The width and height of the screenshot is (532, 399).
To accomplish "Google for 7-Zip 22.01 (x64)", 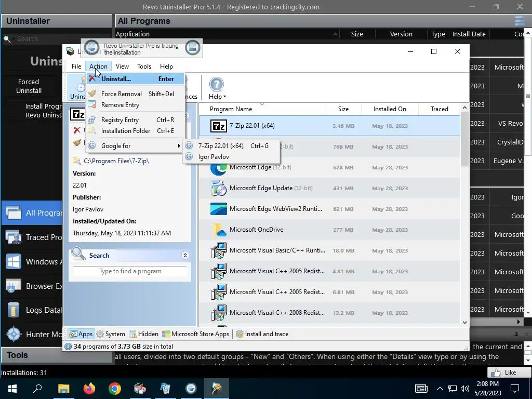I will [x=231, y=146].
